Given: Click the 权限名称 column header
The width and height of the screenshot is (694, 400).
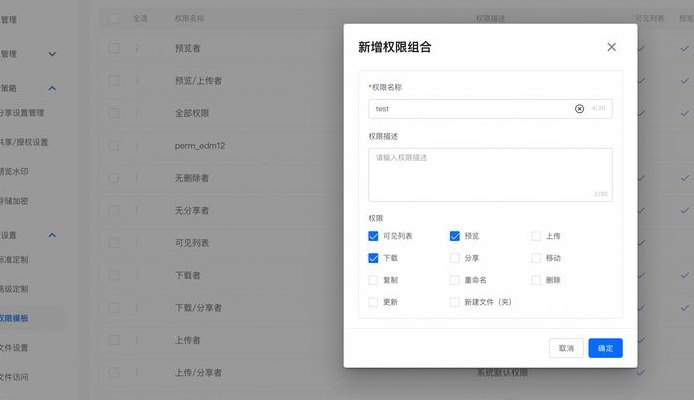Looking at the screenshot, I should [x=189, y=19].
